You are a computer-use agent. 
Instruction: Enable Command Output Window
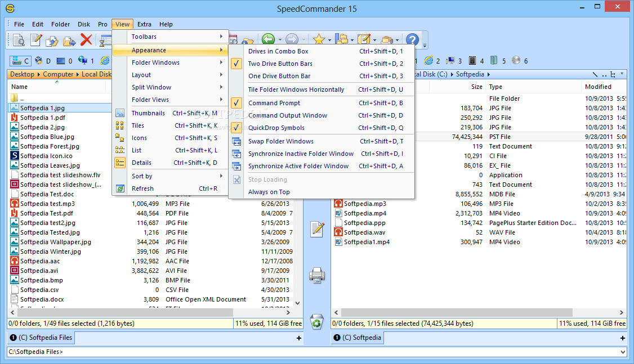pos(322,115)
